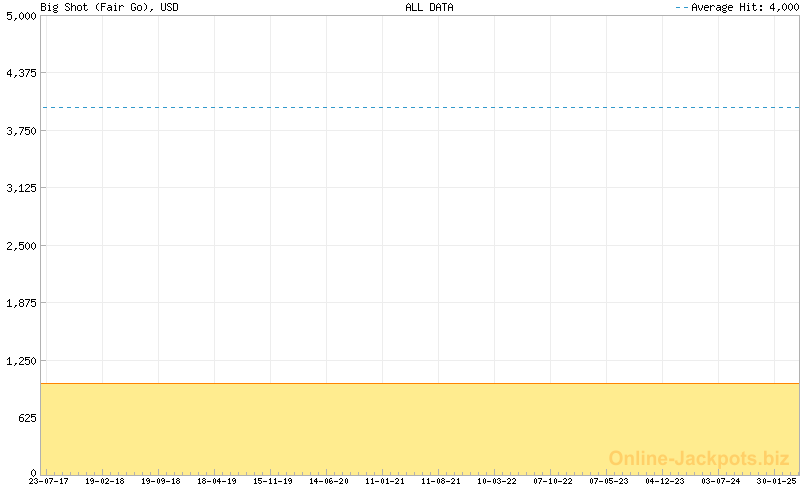
Task: Select the "ALL DATA" label at top center
Action: [429, 7]
